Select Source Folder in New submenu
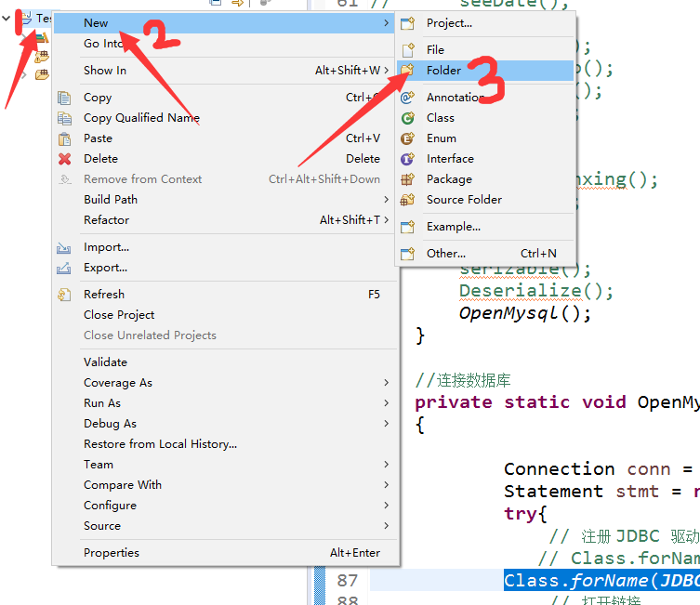The image size is (700, 605). pyautogui.click(x=485, y=200)
